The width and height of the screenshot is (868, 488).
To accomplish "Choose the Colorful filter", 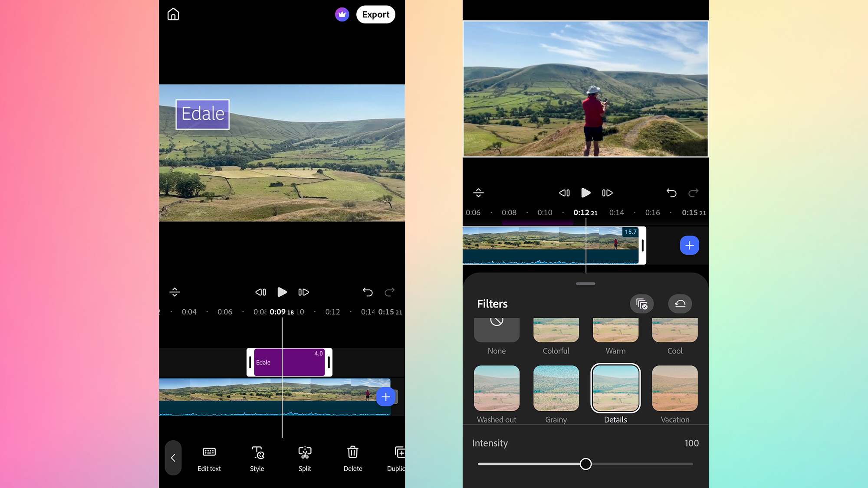I will coord(556,336).
